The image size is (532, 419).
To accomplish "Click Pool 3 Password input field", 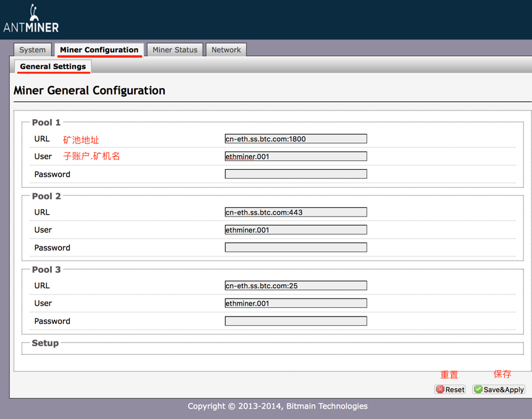I will point(296,321).
